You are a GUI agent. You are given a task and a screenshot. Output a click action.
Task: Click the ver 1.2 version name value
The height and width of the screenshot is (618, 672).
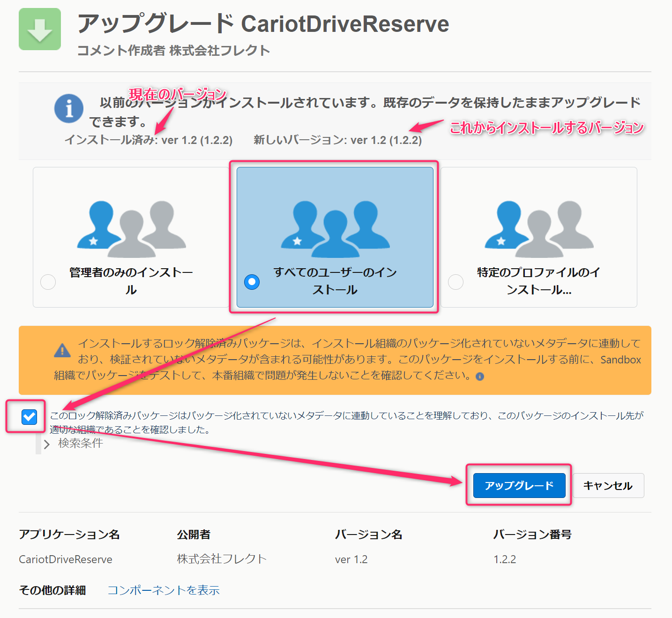(351, 559)
